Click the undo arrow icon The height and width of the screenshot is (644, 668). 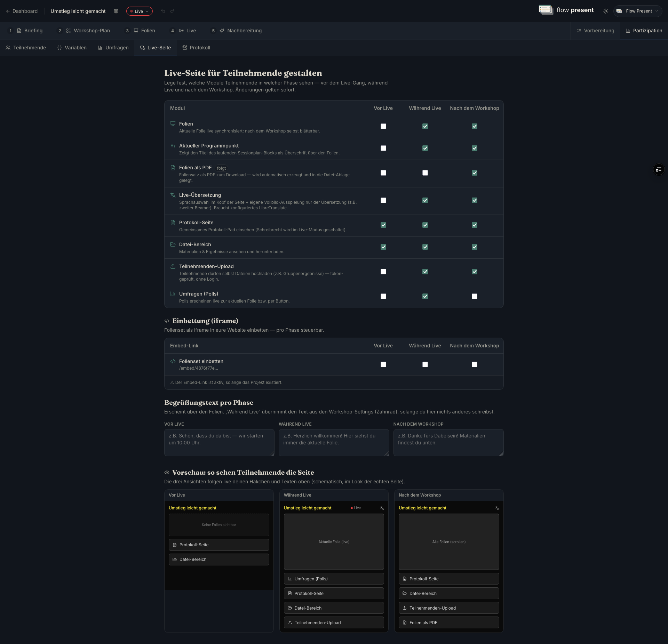163,11
